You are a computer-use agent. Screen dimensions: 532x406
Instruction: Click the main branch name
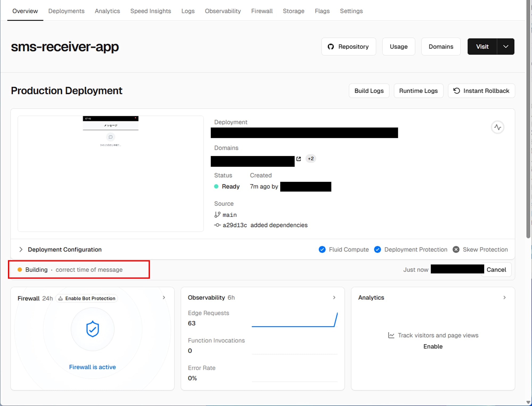(x=230, y=215)
